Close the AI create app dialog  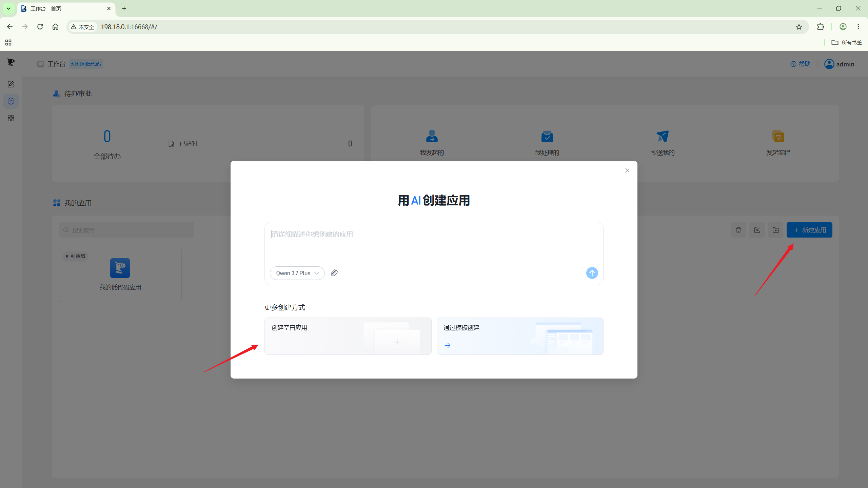pos(627,170)
